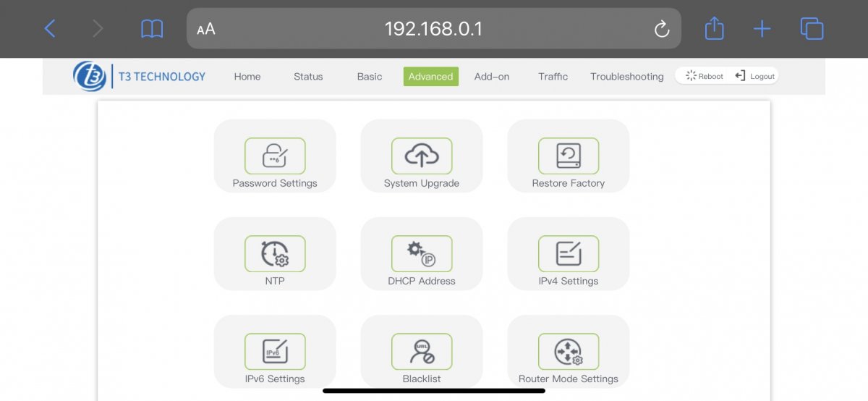Open the IPv4 Settings icon
The width and height of the screenshot is (868, 401).
[x=569, y=253]
